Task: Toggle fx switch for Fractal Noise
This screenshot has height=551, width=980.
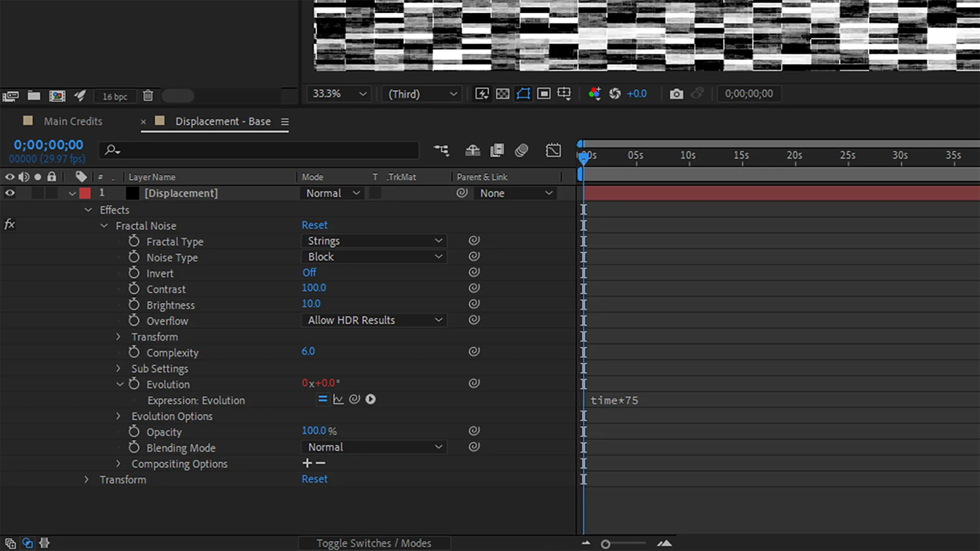Action: click(10, 224)
